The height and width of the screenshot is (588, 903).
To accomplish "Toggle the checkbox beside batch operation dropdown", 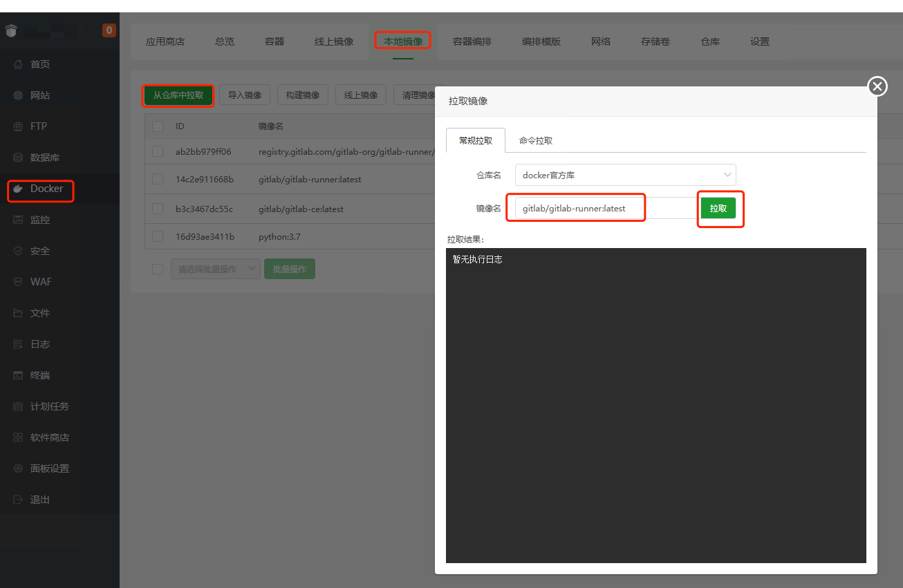I will [158, 269].
